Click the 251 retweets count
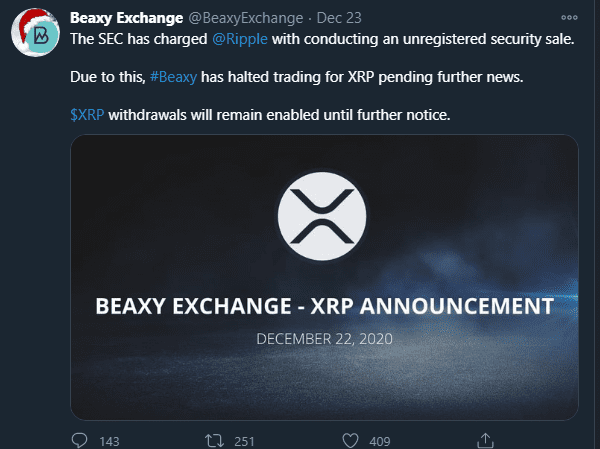The width and height of the screenshot is (600, 449). pos(245,440)
